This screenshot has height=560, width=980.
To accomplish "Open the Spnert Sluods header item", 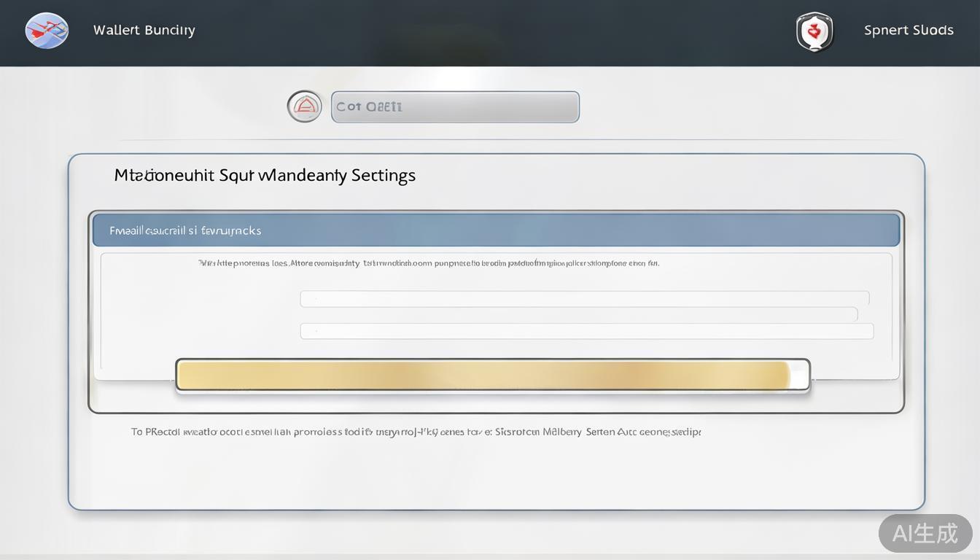I will pos(908,31).
